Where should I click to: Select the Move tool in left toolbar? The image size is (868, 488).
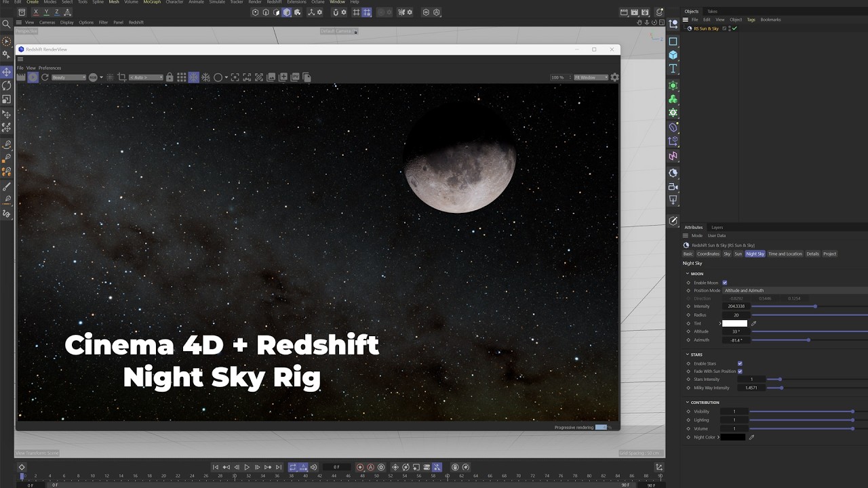pos(7,72)
